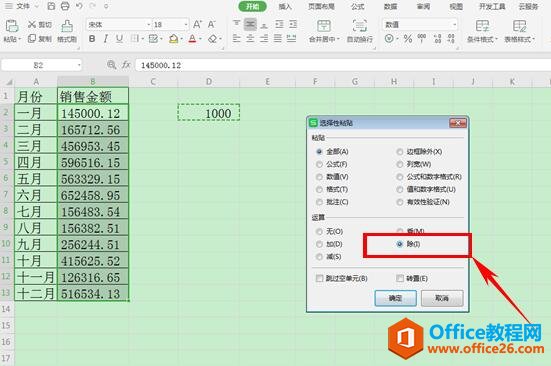Screen dimensions: 551x366
Task: Click the formula bar showing 145000.12
Action: 343,65
